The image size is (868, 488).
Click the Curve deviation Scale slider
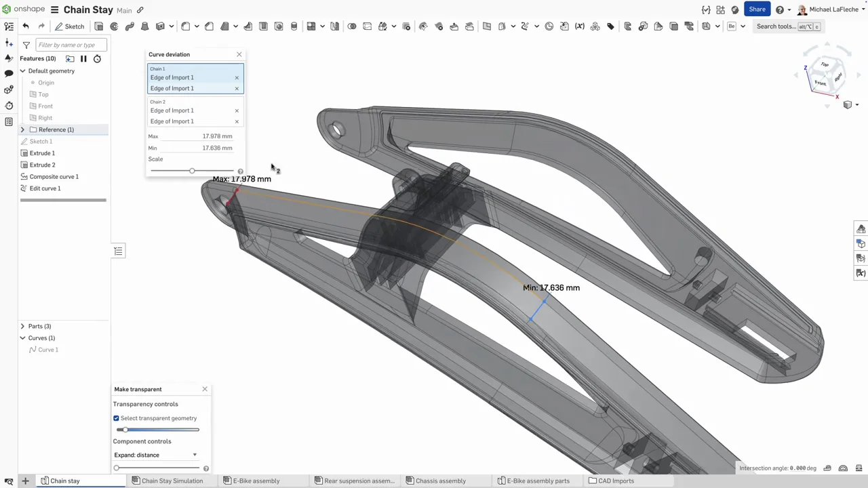coord(192,171)
